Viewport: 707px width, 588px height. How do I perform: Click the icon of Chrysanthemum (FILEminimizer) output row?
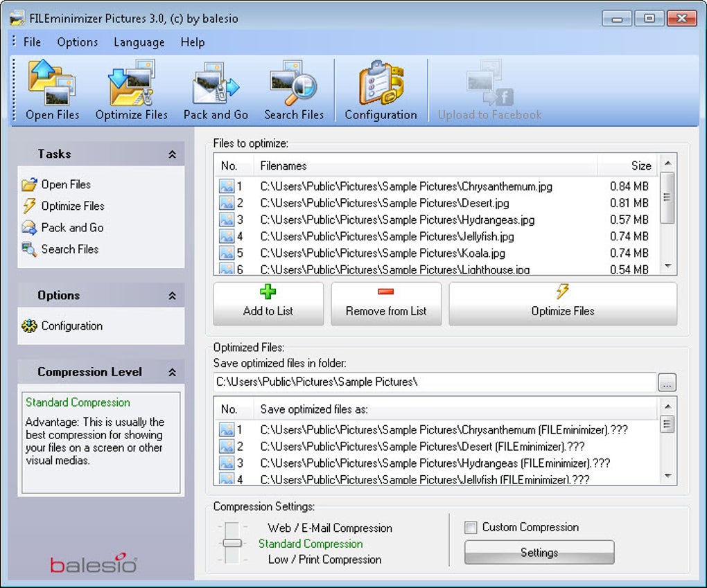coord(227,429)
